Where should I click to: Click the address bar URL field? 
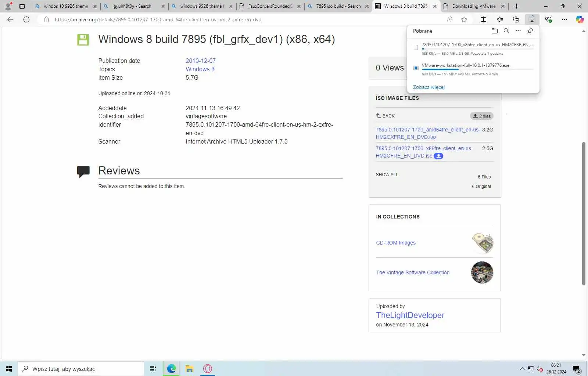tap(243, 19)
